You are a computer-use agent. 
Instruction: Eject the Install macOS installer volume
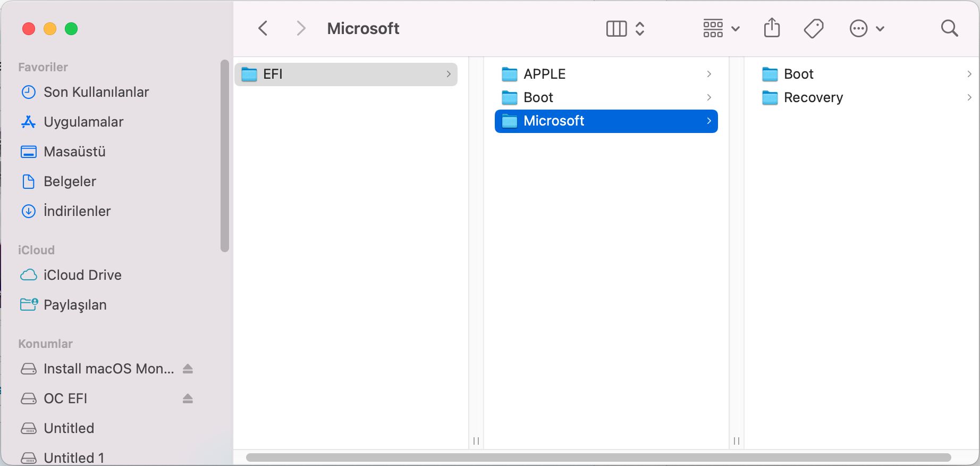(x=188, y=369)
